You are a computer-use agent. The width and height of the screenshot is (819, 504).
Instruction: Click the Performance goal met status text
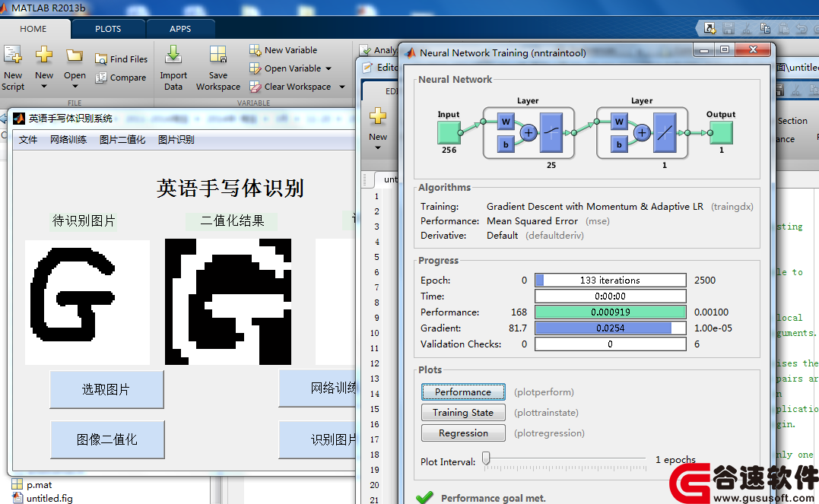pyautogui.click(x=493, y=498)
